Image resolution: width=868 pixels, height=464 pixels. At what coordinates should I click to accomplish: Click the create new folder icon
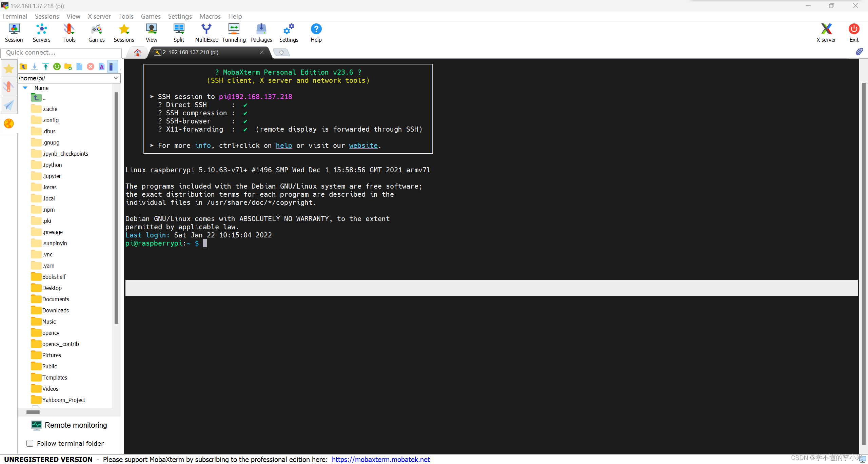68,67
